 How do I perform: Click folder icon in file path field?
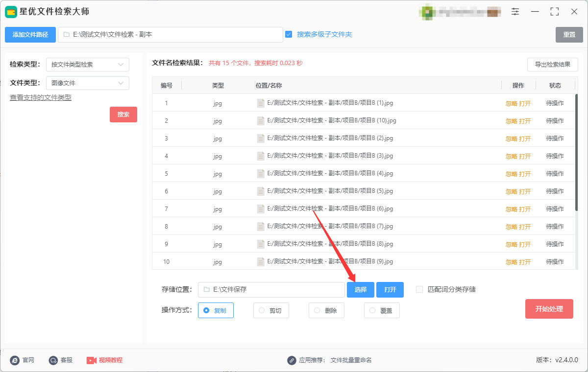click(x=67, y=35)
